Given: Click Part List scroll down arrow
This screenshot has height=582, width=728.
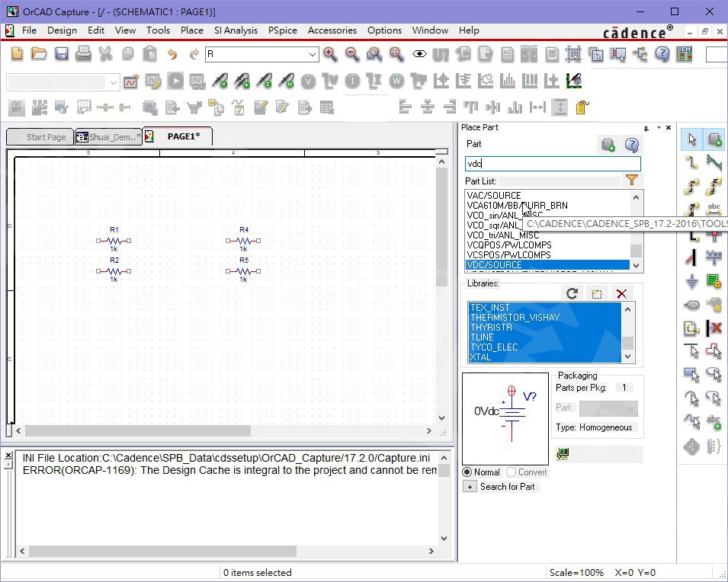Looking at the screenshot, I should click(x=636, y=267).
